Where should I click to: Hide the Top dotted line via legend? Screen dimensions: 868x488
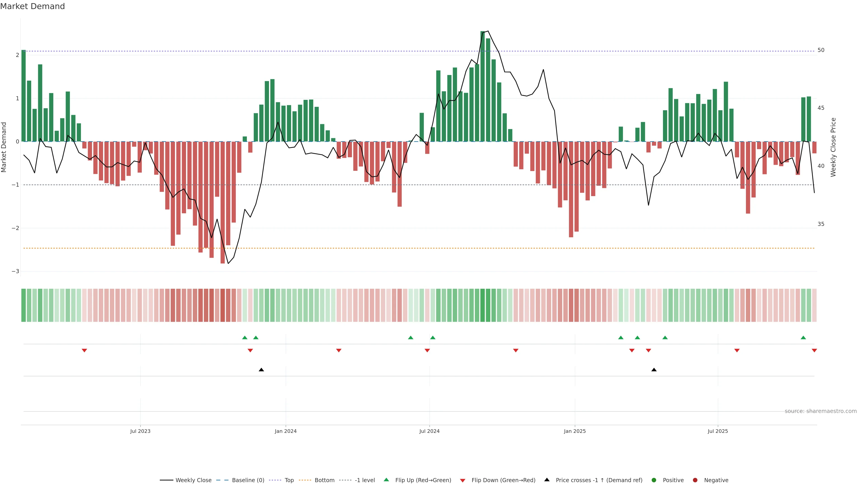289,480
